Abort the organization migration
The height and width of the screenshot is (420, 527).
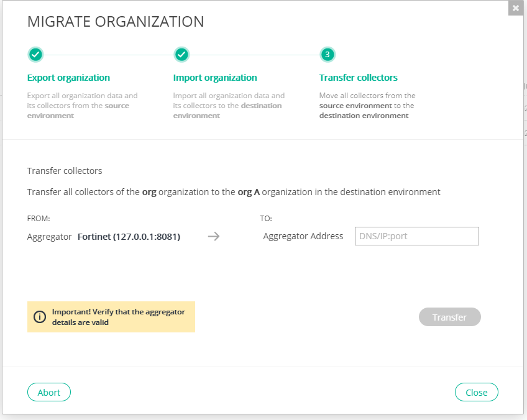[49, 392]
